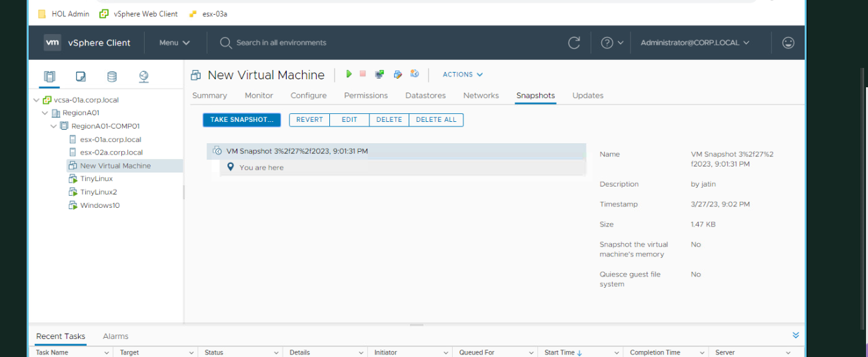Screen dimensions: 868x357
Task: Click the snapshot clock icon in the tree
Action: click(217, 151)
